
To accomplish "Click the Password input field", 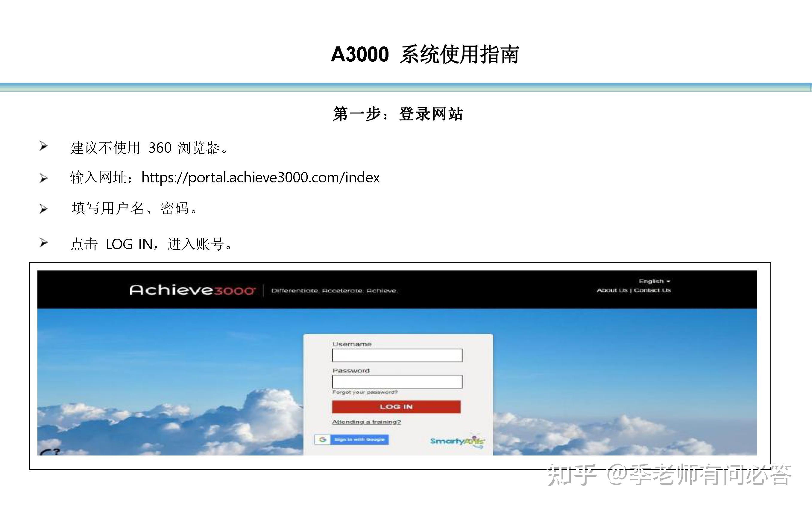I will pyautogui.click(x=397, y=381).
